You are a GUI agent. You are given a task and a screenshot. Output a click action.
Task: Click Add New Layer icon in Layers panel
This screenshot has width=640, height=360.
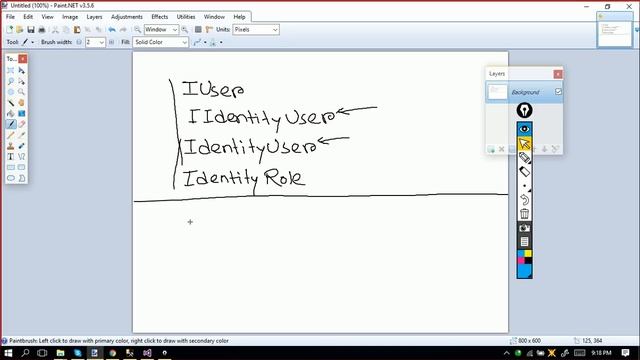(x=491, y=149)
